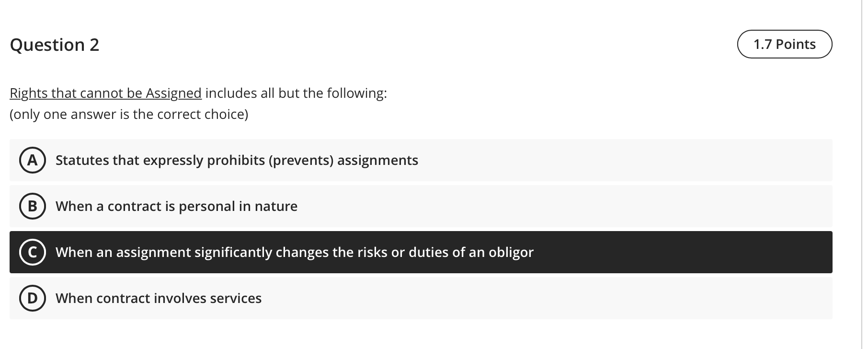Click the text '(only one answer is the correct choice)'
This screenshot has width=868, height=349.
coord(129,114)
